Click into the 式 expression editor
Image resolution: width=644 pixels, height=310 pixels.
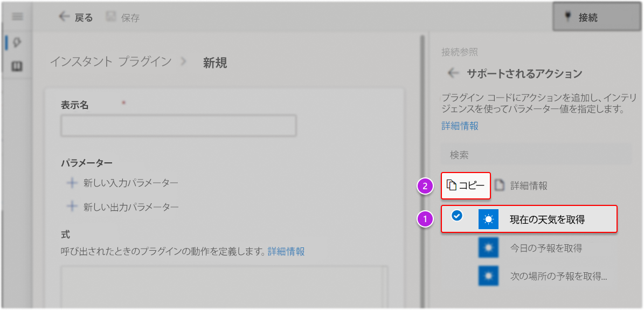pos(224,287)
